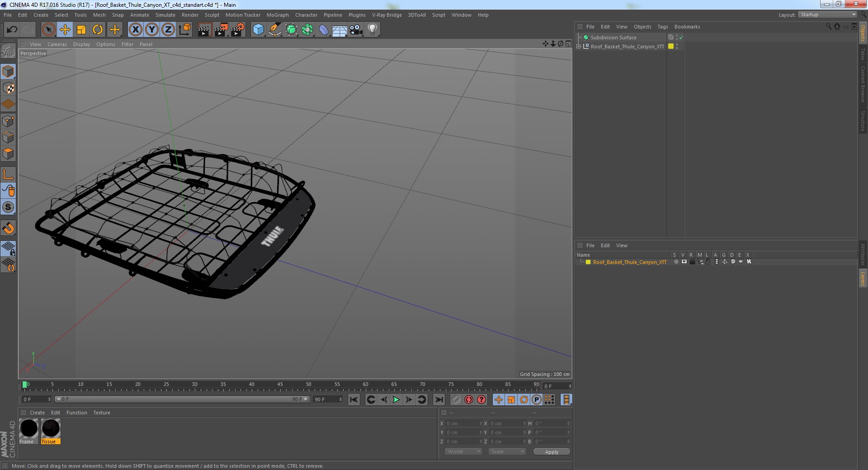Click the Undo arrow icon
The height and width of the screenshot is (470, 868).
12,30
